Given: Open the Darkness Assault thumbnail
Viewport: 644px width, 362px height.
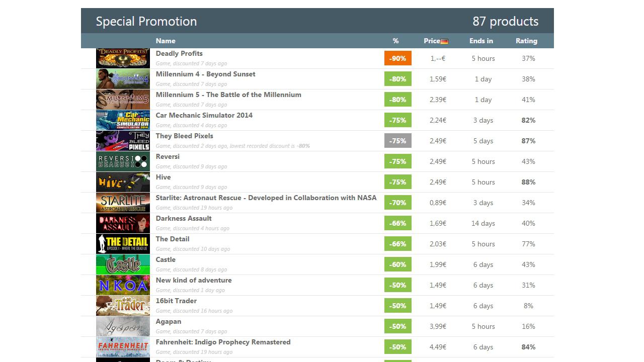Looking at the screenshot, I should 123,223.
